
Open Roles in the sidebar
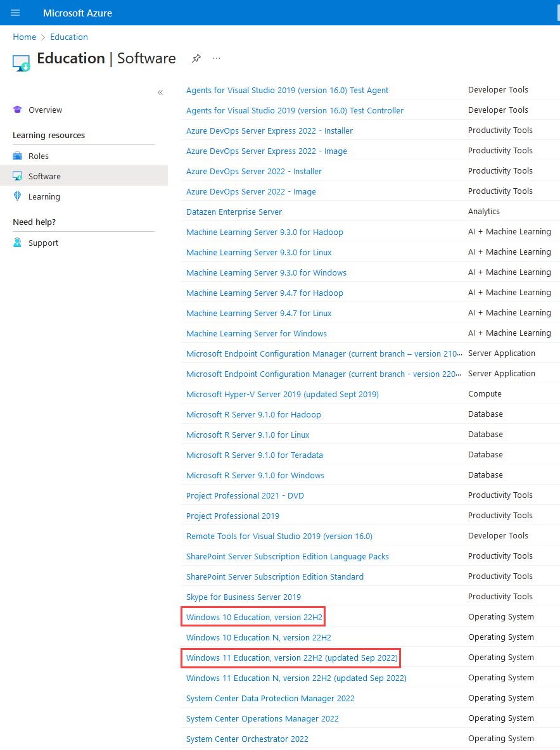pos(39,156)
